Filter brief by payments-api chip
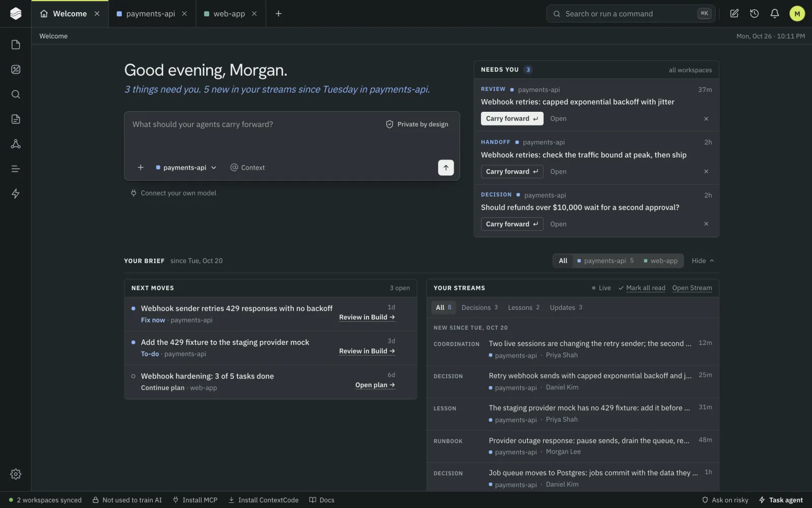This screenshot has width=812, height=508. tap(605, 261)
